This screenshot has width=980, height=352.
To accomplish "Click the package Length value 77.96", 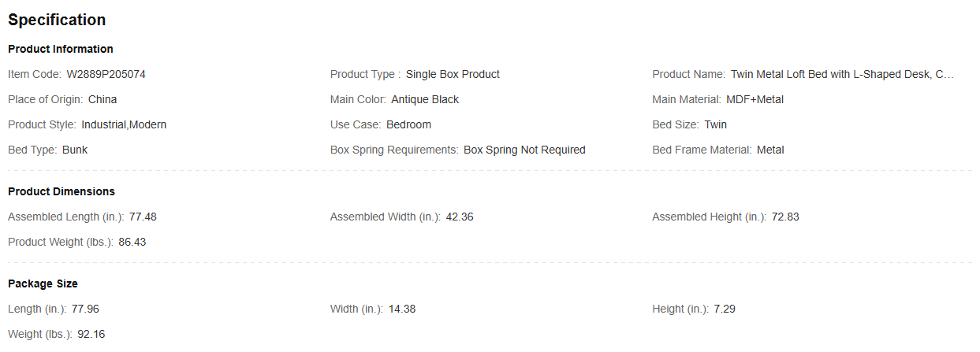I will tap(86, 309).
